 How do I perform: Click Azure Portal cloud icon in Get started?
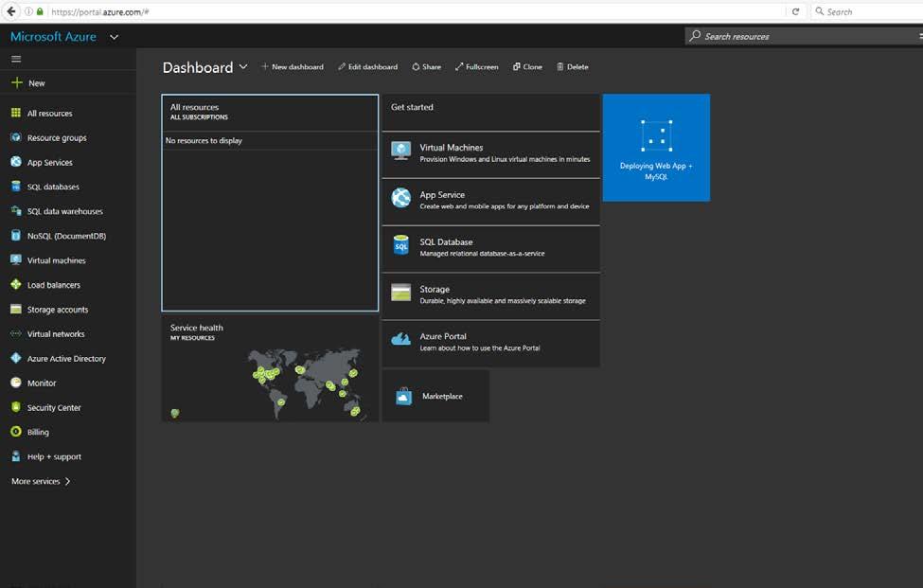[400, 339]
